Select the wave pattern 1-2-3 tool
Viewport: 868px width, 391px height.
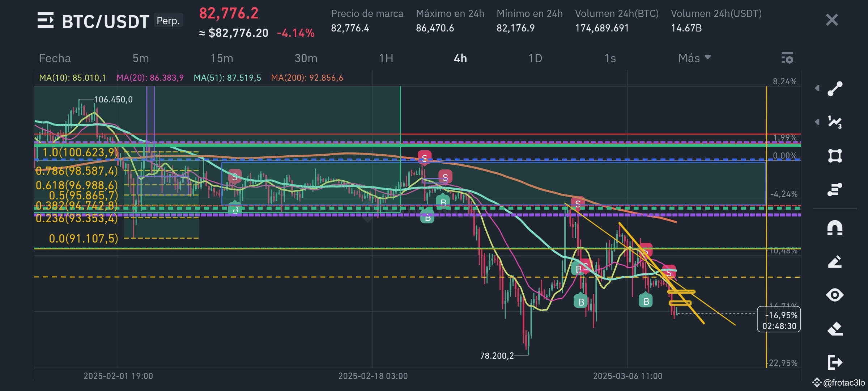[x=835, y=122]
